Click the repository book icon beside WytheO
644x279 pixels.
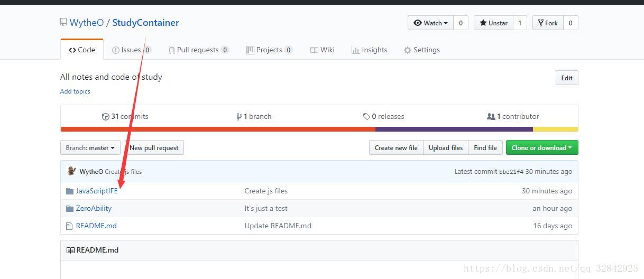coord(63,22)
